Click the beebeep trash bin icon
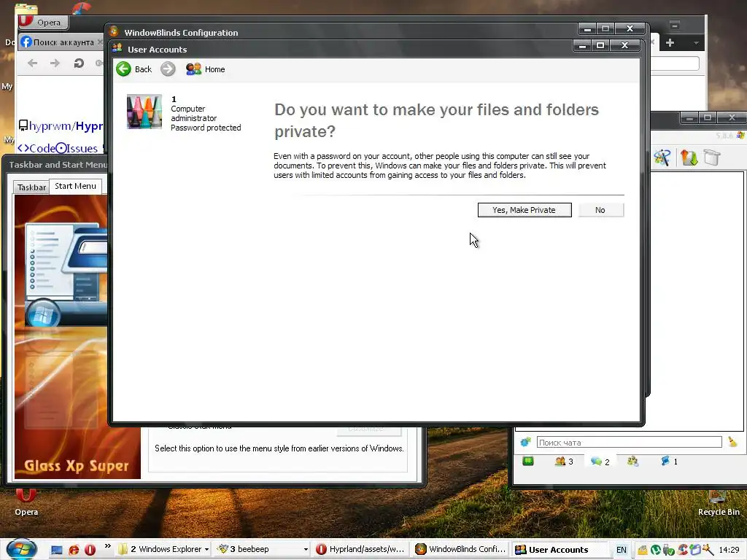The height and width of the screenshot is (560, 747). pos(712,157)
